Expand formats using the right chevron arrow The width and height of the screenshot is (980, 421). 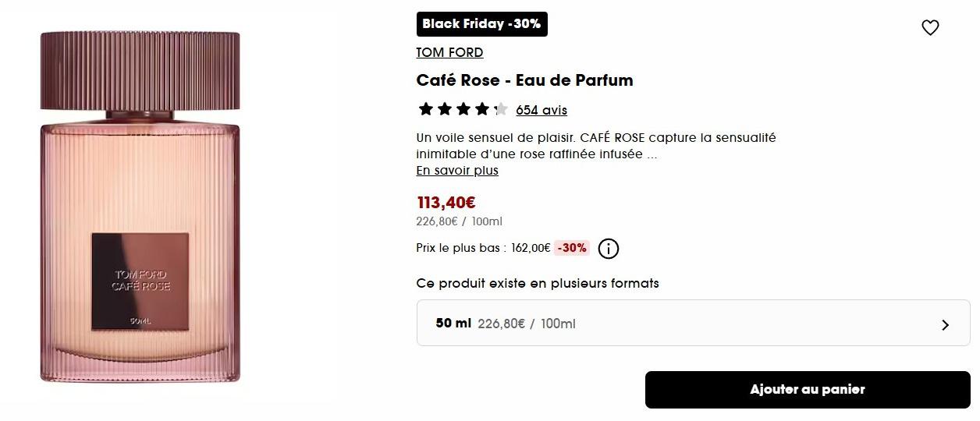(945, 324)
